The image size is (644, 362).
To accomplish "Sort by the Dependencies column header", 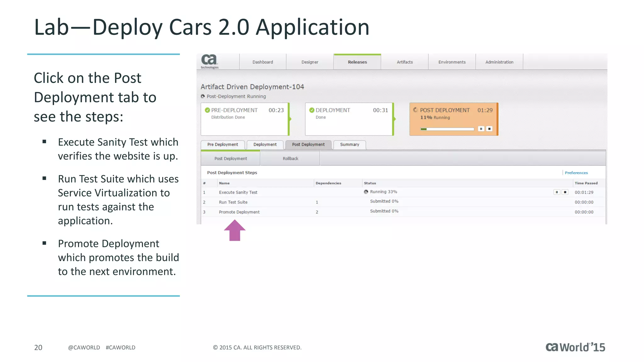I will click(x=338, y=183).
